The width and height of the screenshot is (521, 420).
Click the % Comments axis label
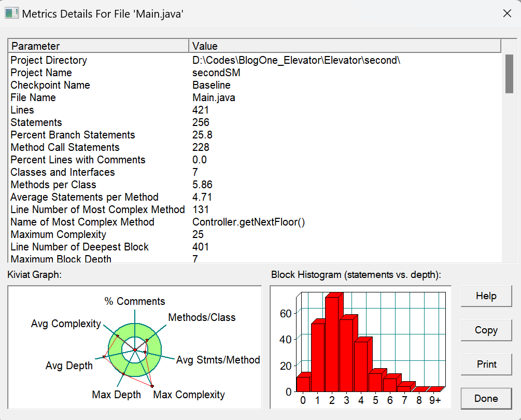pos(135,301)
